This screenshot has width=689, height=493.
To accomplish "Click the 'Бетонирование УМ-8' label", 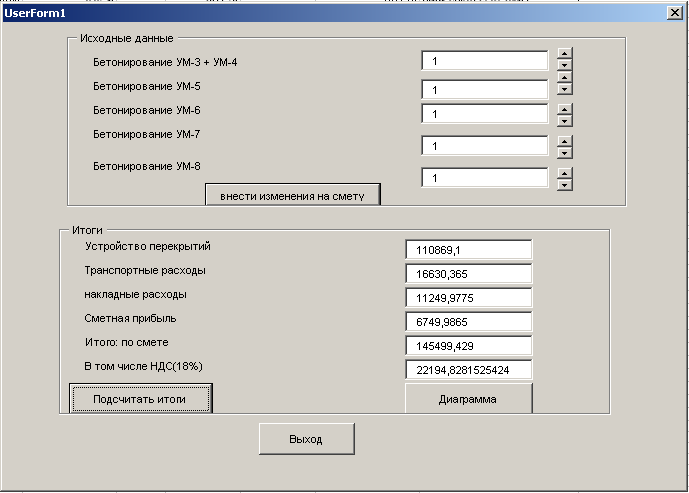I will (x=146, y=166).
